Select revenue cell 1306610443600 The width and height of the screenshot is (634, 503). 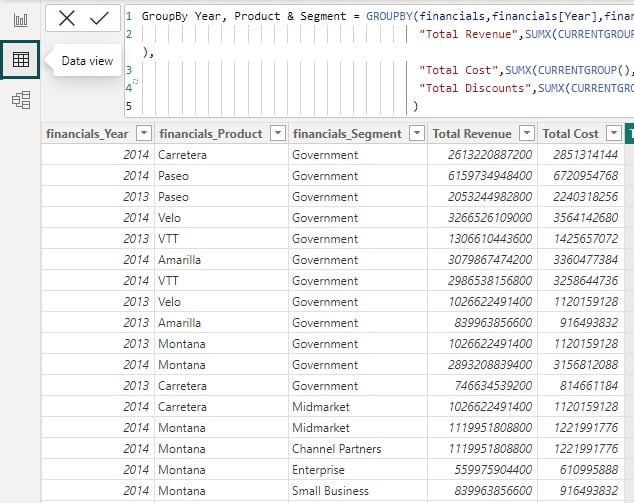(x=482, y=239)
